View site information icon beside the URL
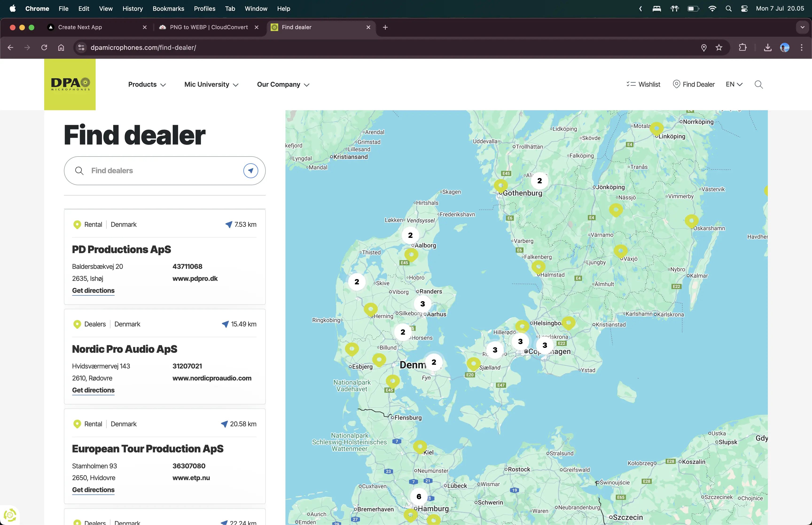Viewport: 812px width, 525px height. (81, 47)
